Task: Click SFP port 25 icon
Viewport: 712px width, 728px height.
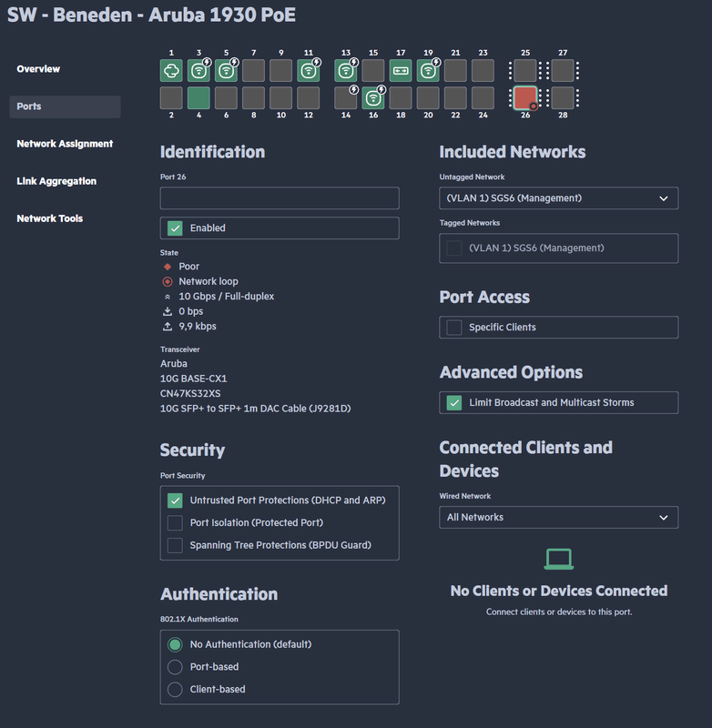Action: 525,70
